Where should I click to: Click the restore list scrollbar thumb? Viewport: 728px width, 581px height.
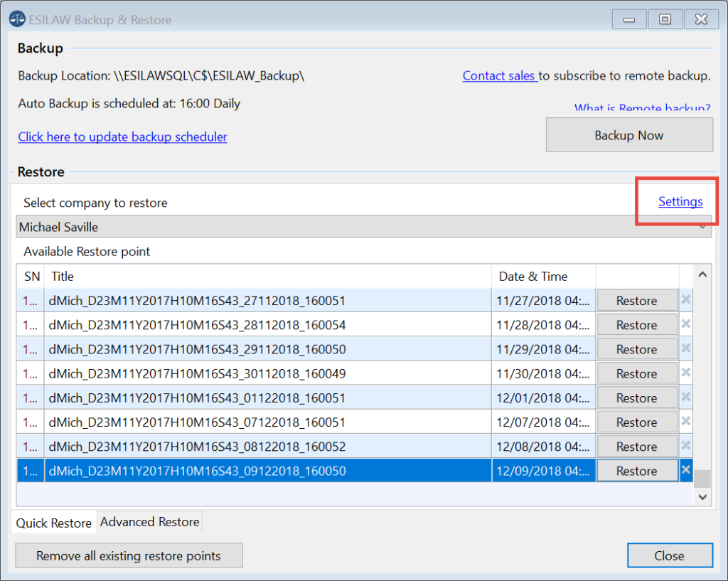coord(702,479)
